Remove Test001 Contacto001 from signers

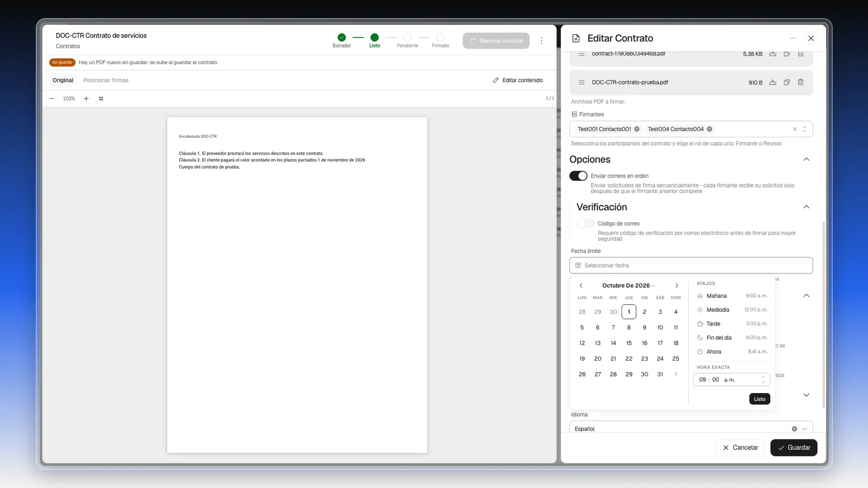point(637,129)
